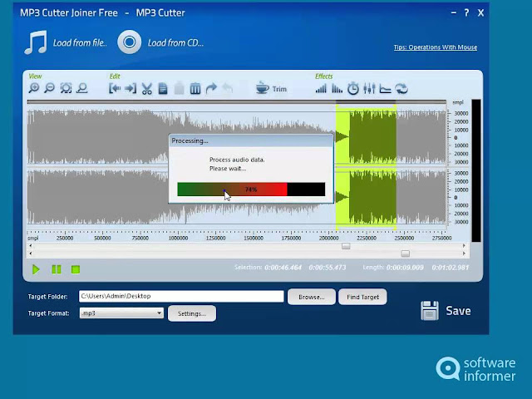Screen dimensions: 532x399
Task: Click the 74% processing progress bar
Action: [251, 190]
